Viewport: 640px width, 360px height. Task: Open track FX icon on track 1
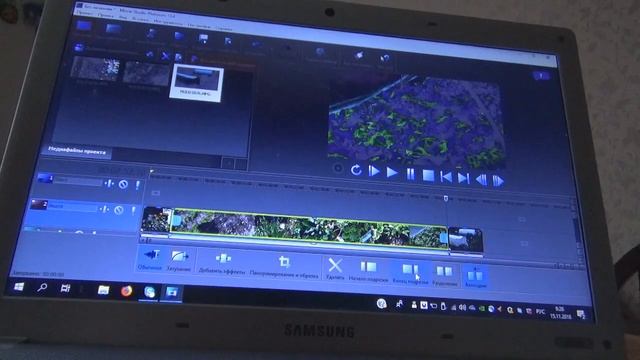click(109, 184)
